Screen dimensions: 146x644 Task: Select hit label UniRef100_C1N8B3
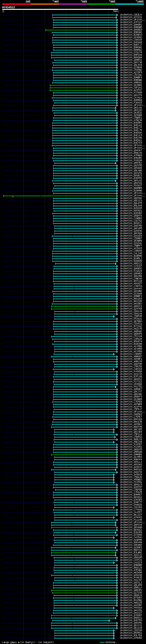(131, 218)
